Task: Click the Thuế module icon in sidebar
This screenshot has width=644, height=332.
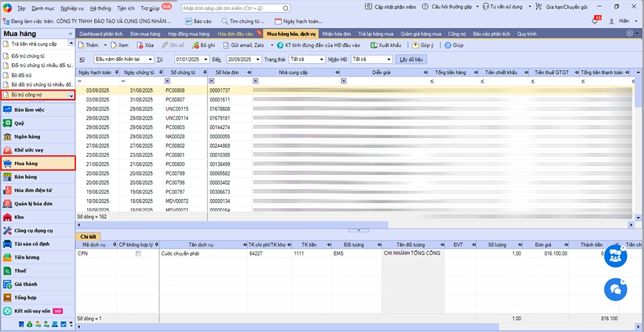Action: [7, 271]
